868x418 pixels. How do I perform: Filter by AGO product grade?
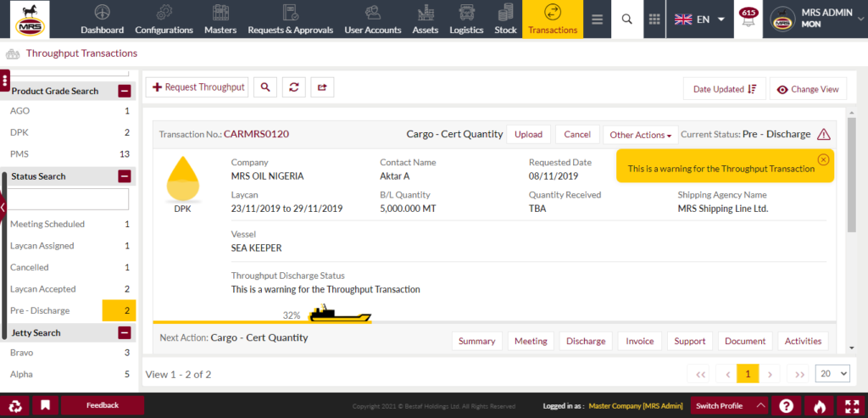tap(70, 111)
